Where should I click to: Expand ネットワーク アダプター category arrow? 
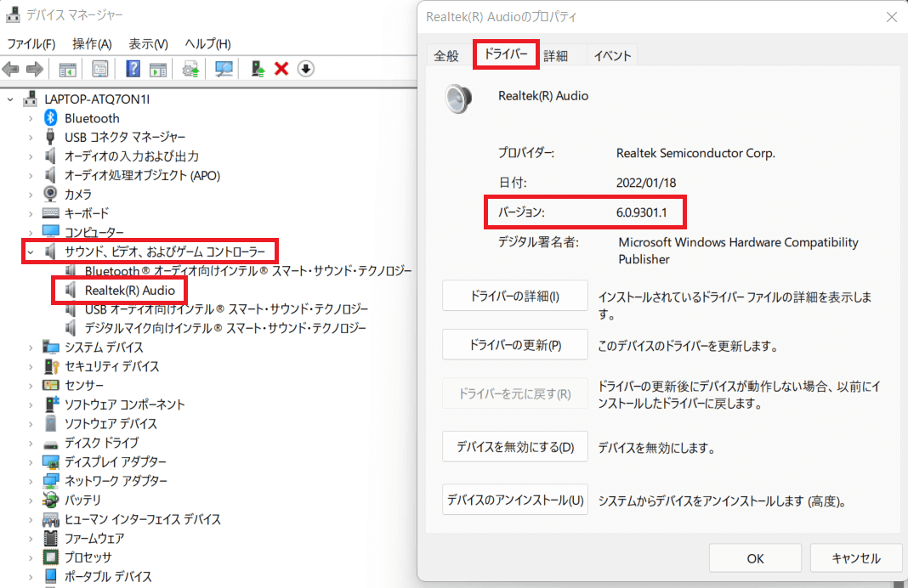pos(31,482)
